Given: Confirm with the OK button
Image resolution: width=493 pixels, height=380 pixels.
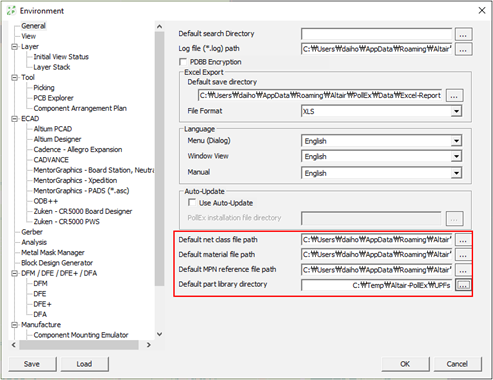Looking at the screenshot, I should pyautogui.click(x=405, y=364).
